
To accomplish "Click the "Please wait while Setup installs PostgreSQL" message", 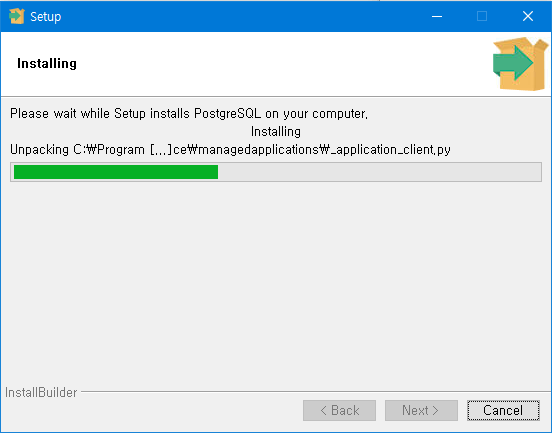I will (x=189, y=114).
